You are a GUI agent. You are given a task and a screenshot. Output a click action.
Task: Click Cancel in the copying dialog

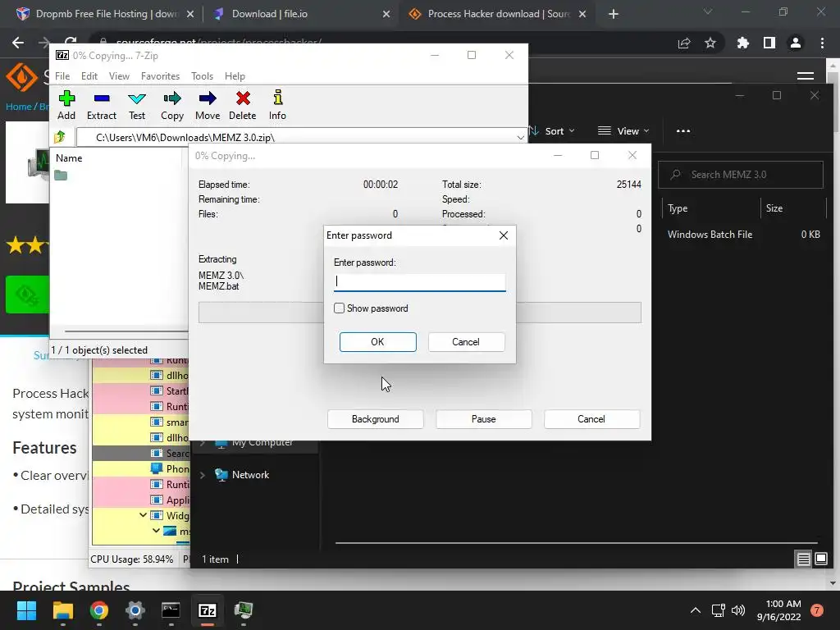[591, 419]
